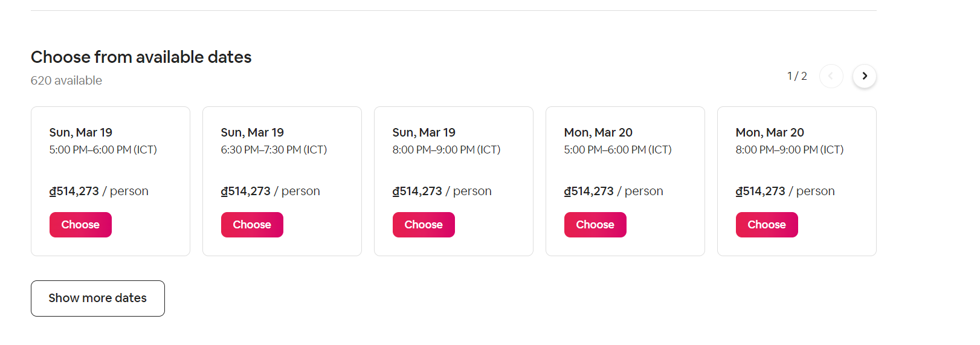The height and width of the screenshot is (345, 980).
Task: Click the price in the first date card
Action: [74, 192]
